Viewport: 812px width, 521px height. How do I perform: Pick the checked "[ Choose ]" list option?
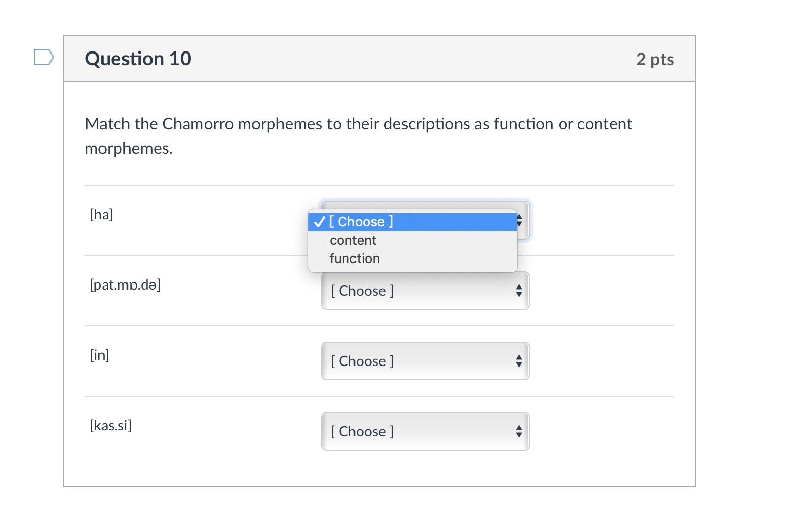pyautogui.click(x=412, y=222)
